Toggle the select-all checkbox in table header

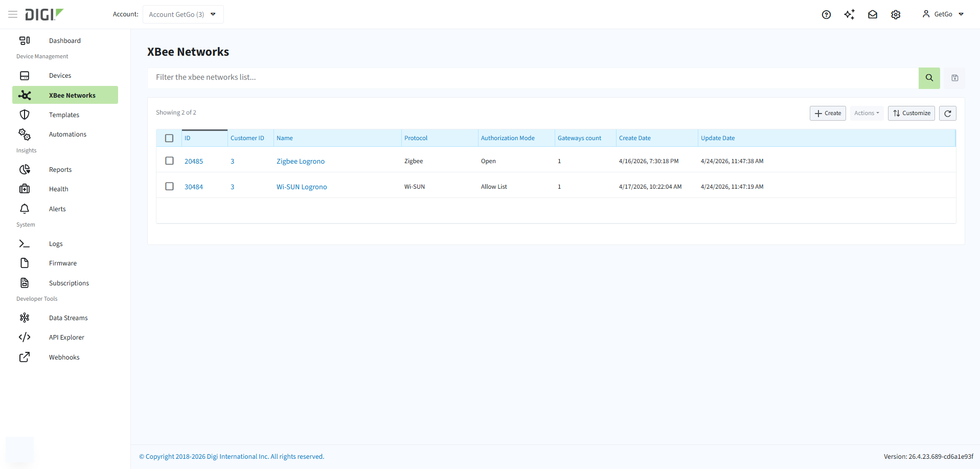coord(169,138)
